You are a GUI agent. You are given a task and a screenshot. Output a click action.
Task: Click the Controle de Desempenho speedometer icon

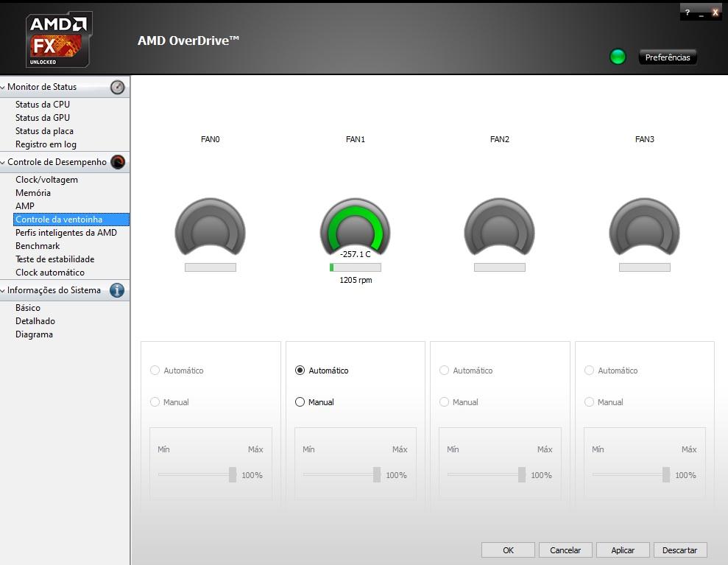coord(118,162)
